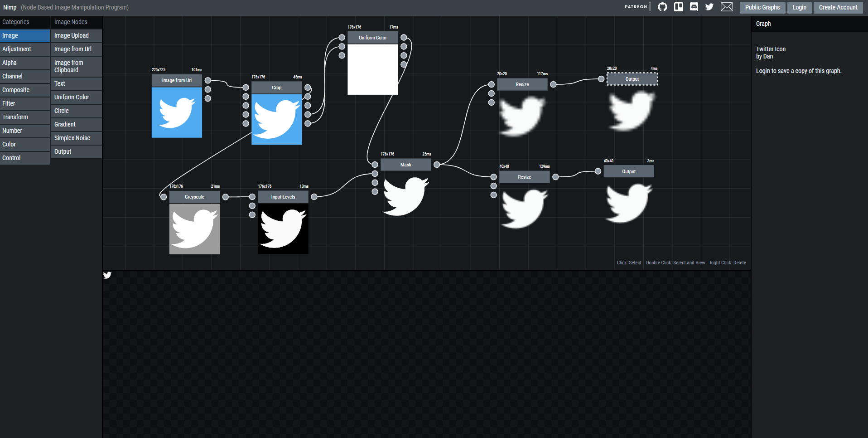Viewport: 868px width, 438px height.
Task: Select the Input Levels node header
Action: 283,197
